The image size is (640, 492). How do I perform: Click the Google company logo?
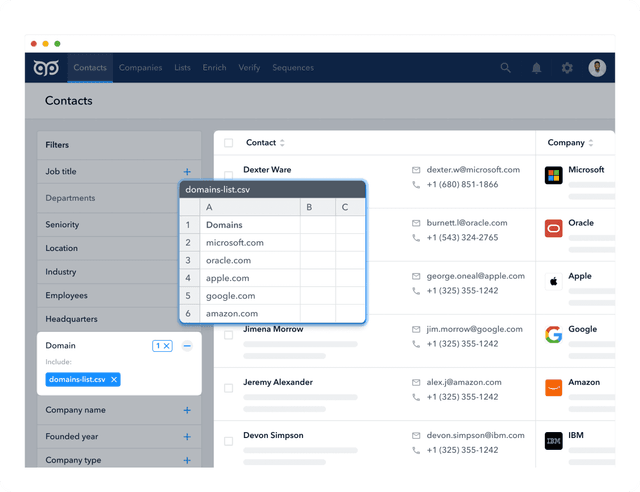click(x=553, y=335)
